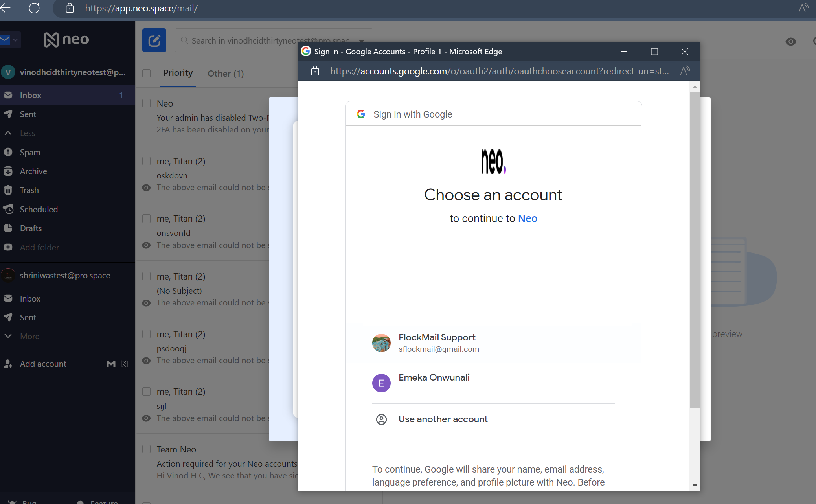Tick checkbox for (No Subject) email
This screenshot has height=504, width=816.
(147, 276)
